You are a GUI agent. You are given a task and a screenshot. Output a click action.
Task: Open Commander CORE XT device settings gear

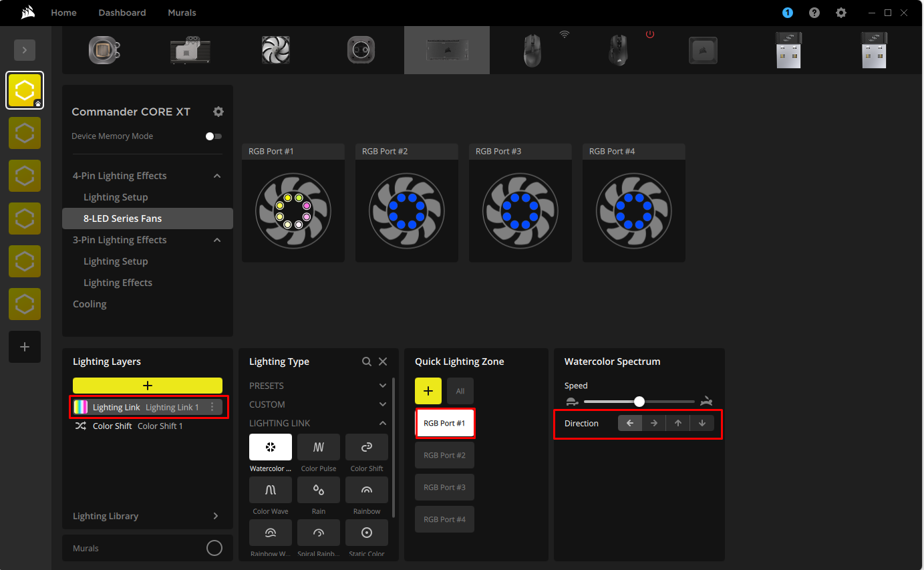[x=218, y=112]
